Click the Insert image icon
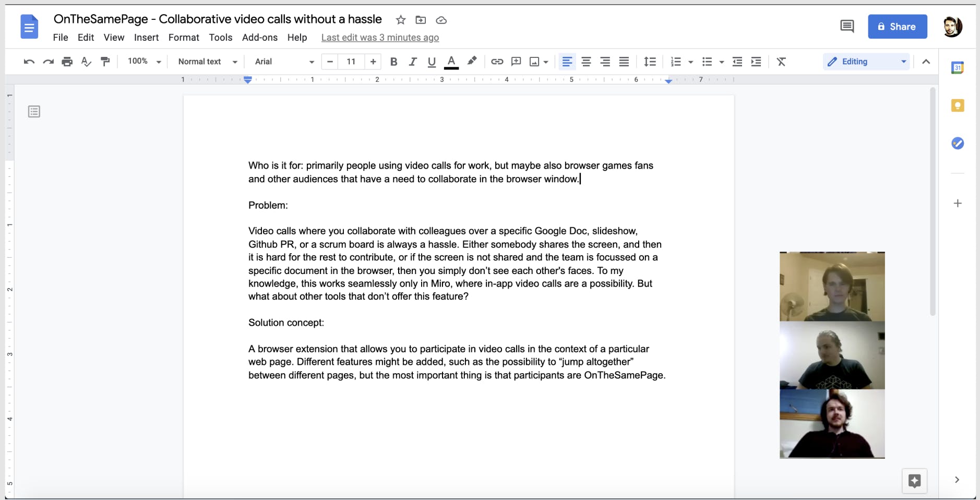This screenshot has height=500, width=980. point(534,62)
